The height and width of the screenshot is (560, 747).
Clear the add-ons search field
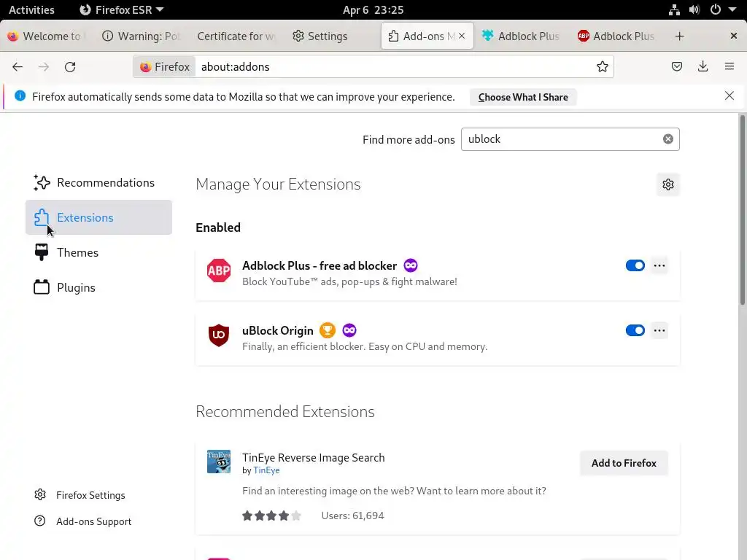pos(668,139)
